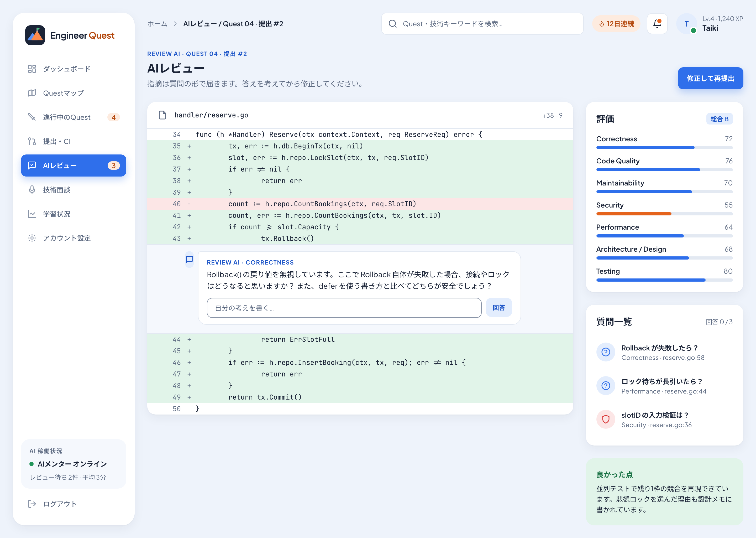The image size is (756, 538).
Task: Focus the 自分の考えを書く answer field
Action: coord(344,307)
